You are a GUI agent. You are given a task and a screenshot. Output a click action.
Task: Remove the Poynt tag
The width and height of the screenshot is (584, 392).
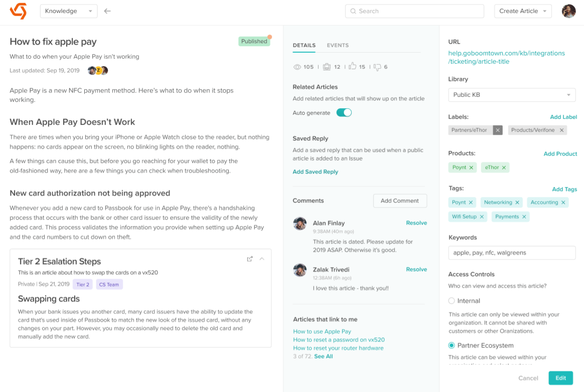coord(471,202)
